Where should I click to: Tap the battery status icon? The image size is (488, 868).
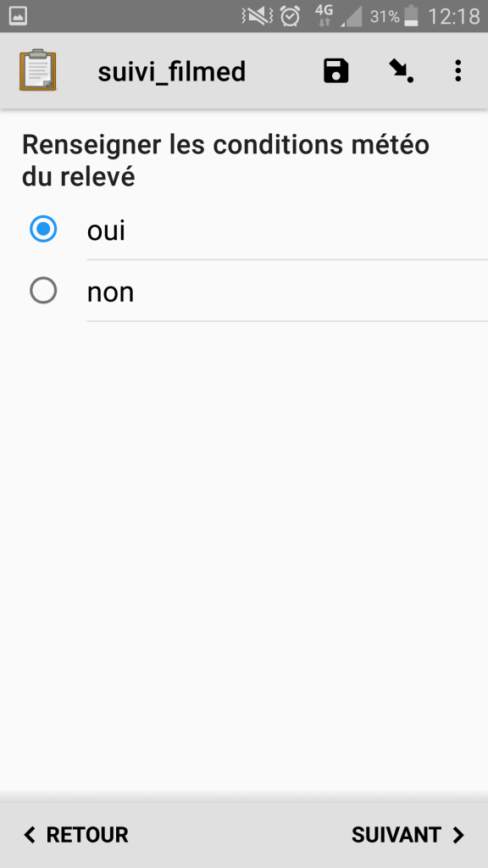point(411,16)
